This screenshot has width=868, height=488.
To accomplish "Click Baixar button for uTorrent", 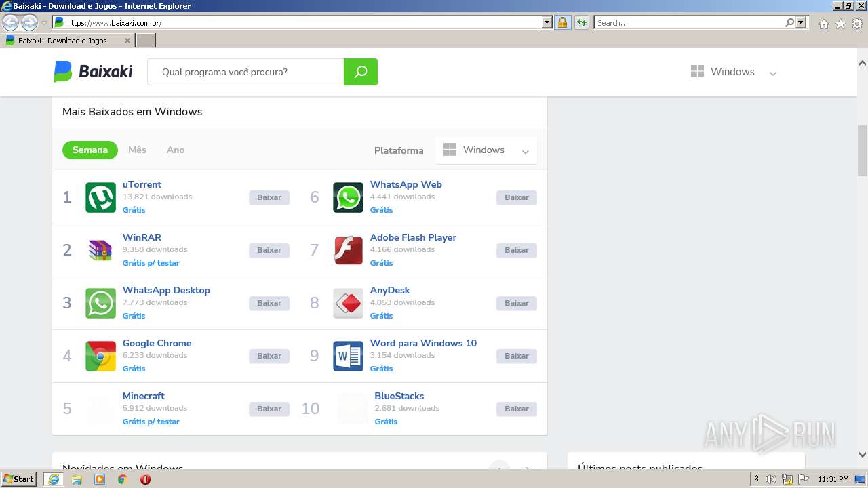I will point(269,197).
